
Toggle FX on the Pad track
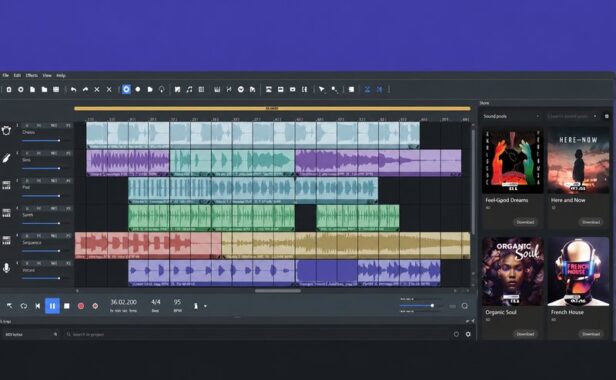coord(68,181)
